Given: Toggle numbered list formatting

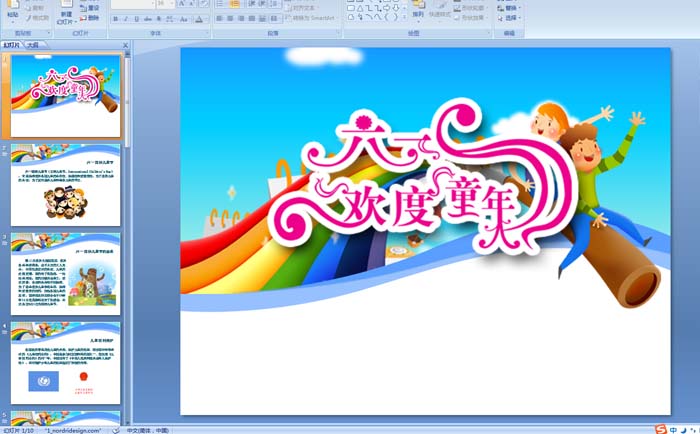Looking at the screenshot, I should point(235,4).
